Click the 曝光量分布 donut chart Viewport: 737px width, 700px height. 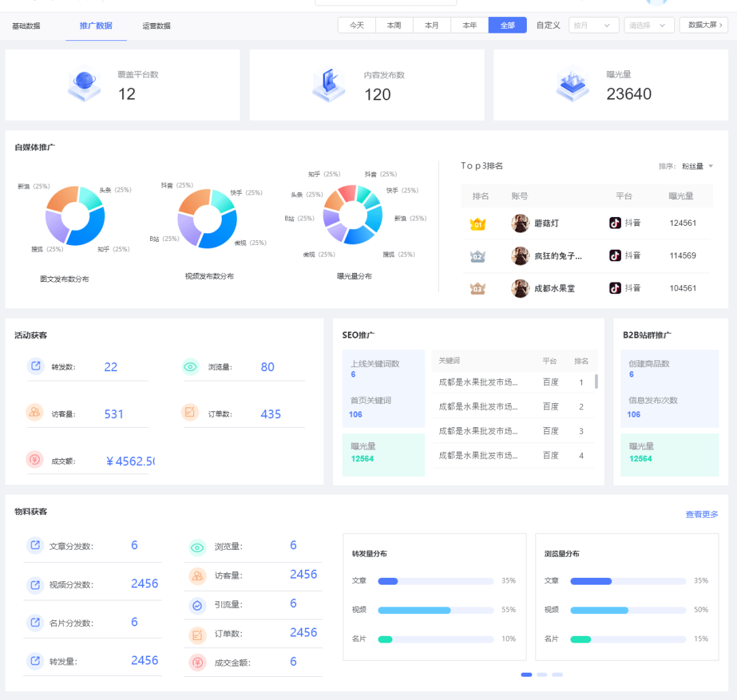[353, 215]
